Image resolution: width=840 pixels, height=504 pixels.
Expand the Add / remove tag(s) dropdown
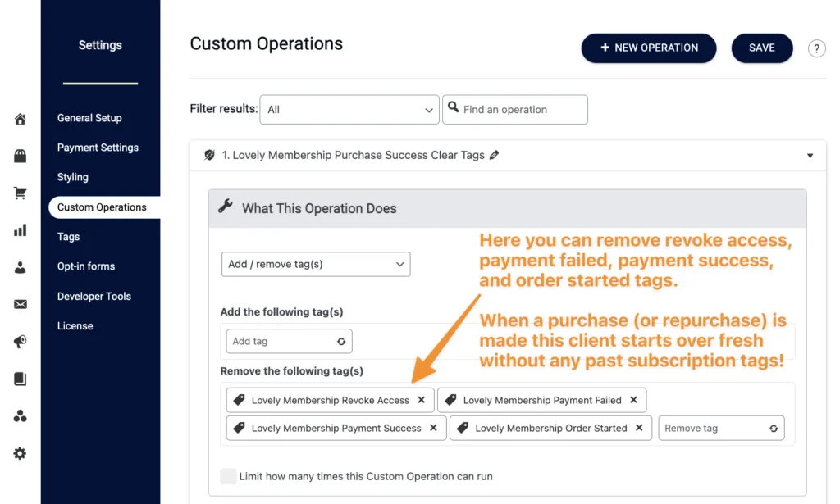316,264
